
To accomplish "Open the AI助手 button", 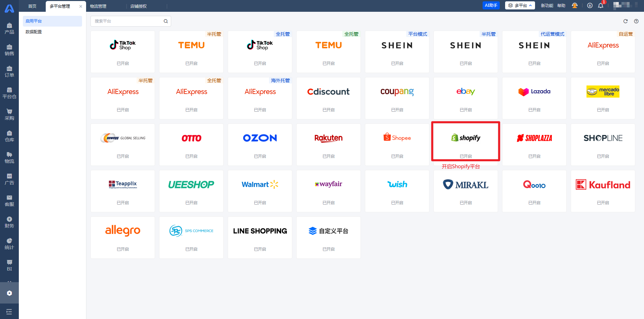I will [x=491, y=5].
